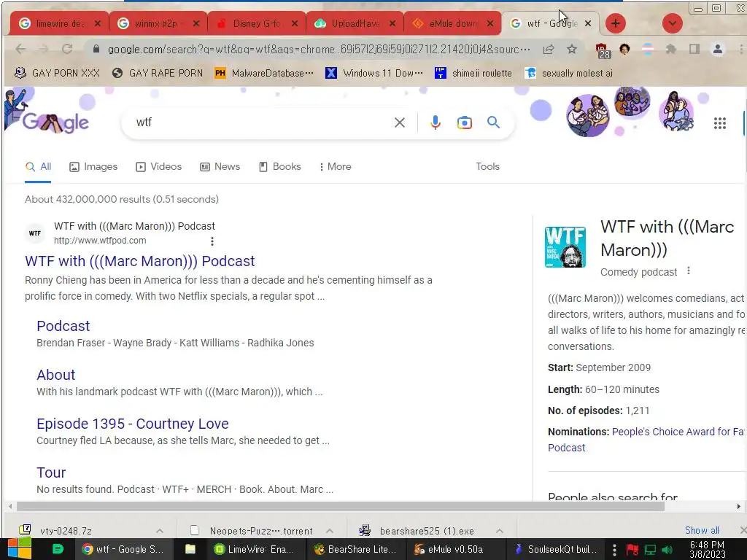Select the News results tab
Image resolution: width=747 pixels, height=560 pixels.
220,167
